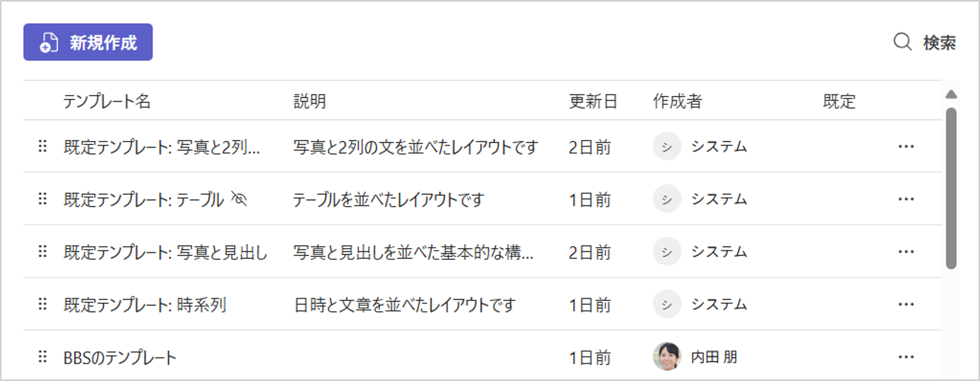The width and height of the screenshot is (980, 381).
Task: Click the vertical scrollbar thumb
Action: pyautogui.click(x=951, y=188)
